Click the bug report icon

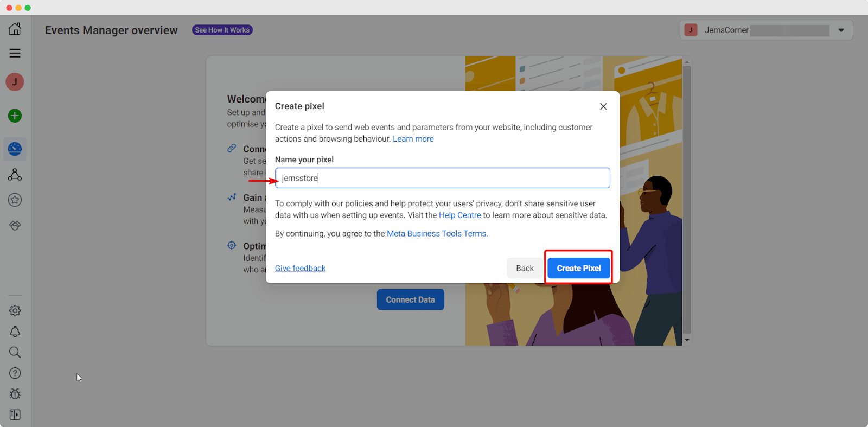click(15, 394)
